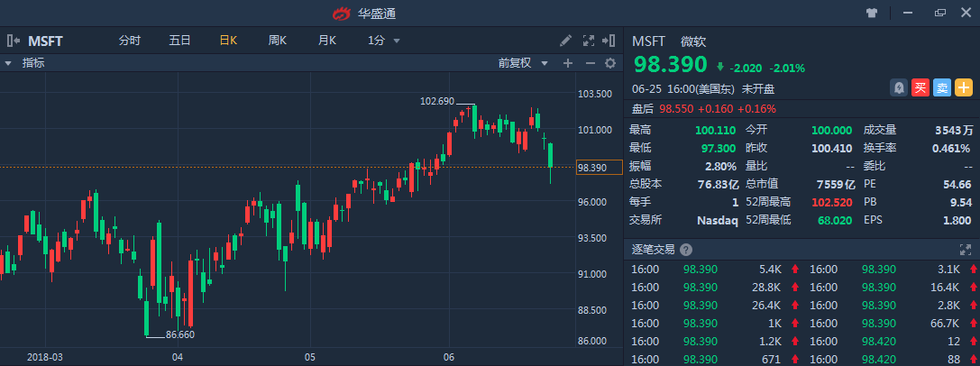Click the 指标 indicators label
Image resolution: width=980 pixels, height=366 pixels.
(x=33, y=63)
